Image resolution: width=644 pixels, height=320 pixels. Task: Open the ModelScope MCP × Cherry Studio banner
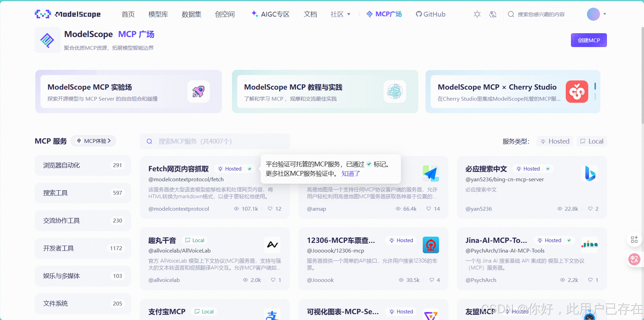(513, 91)
